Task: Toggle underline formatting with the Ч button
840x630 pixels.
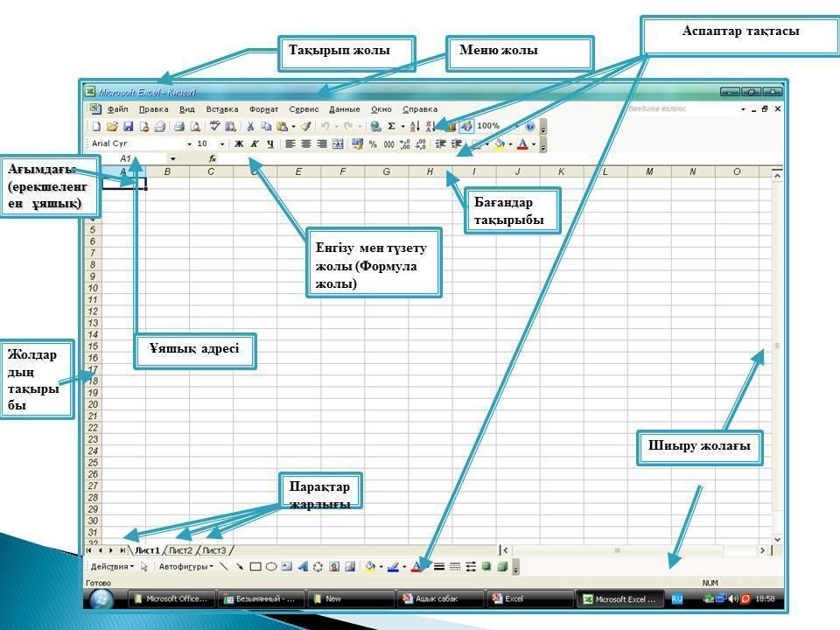Action: point(270,143)
